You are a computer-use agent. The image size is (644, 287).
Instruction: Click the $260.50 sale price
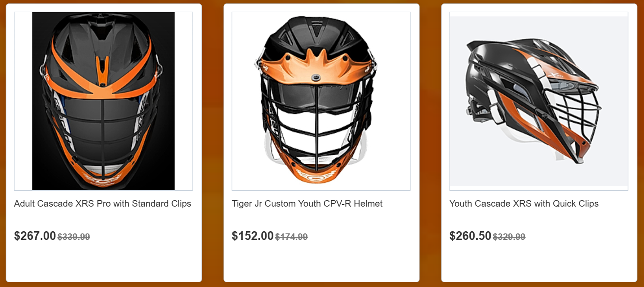click(x=470, y=236)
